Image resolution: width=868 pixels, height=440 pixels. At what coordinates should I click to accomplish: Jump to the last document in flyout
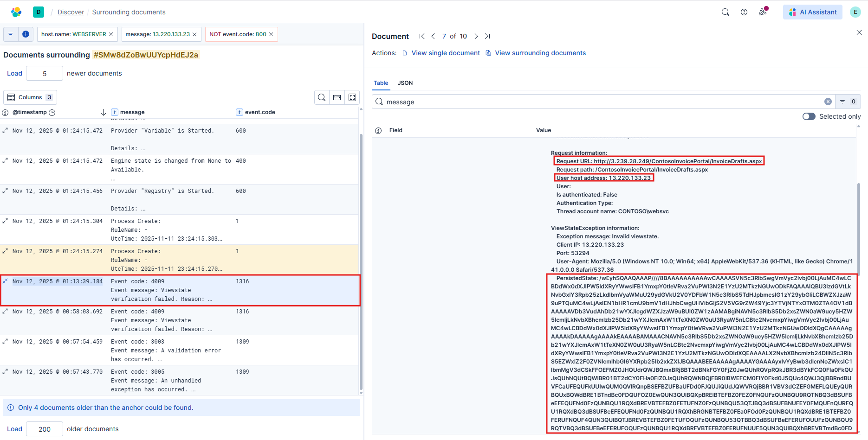[x=487, y=36]
